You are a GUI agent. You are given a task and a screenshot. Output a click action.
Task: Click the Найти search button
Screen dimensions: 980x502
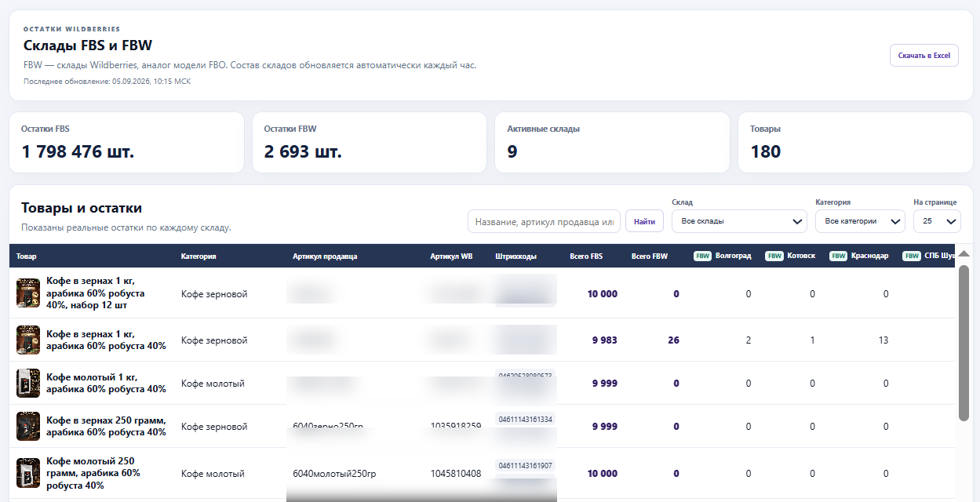pos(644,222)
